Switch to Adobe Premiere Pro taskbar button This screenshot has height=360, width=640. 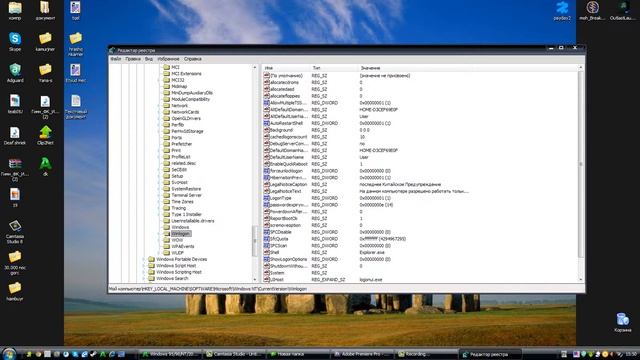[362, 354]
